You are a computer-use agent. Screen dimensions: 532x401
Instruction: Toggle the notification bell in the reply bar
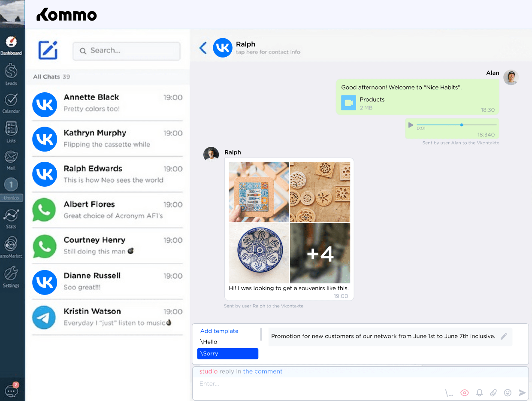479,392
